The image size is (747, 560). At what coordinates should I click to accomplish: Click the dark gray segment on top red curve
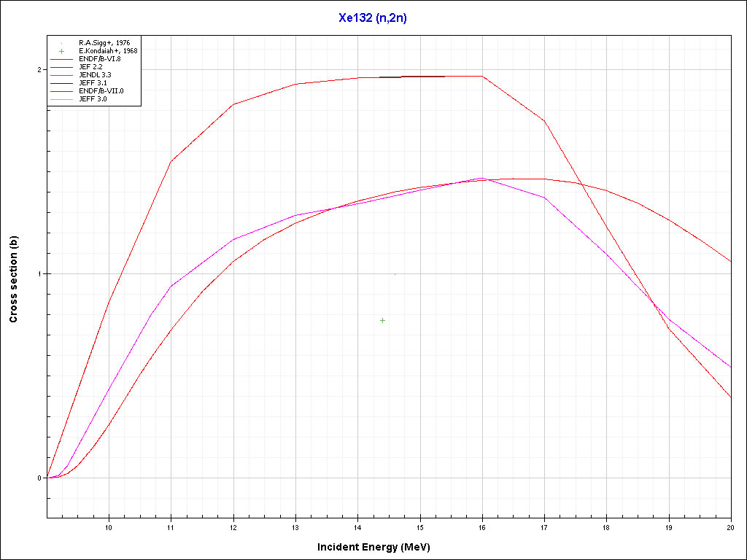point(423,76)
